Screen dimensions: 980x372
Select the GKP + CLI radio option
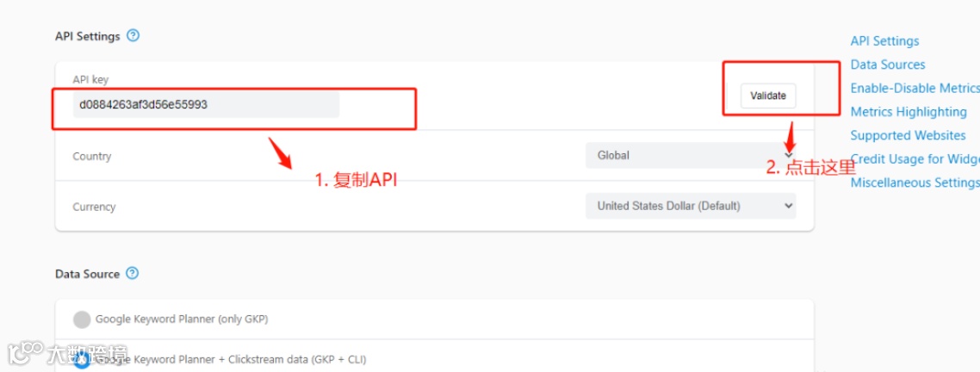82,361
